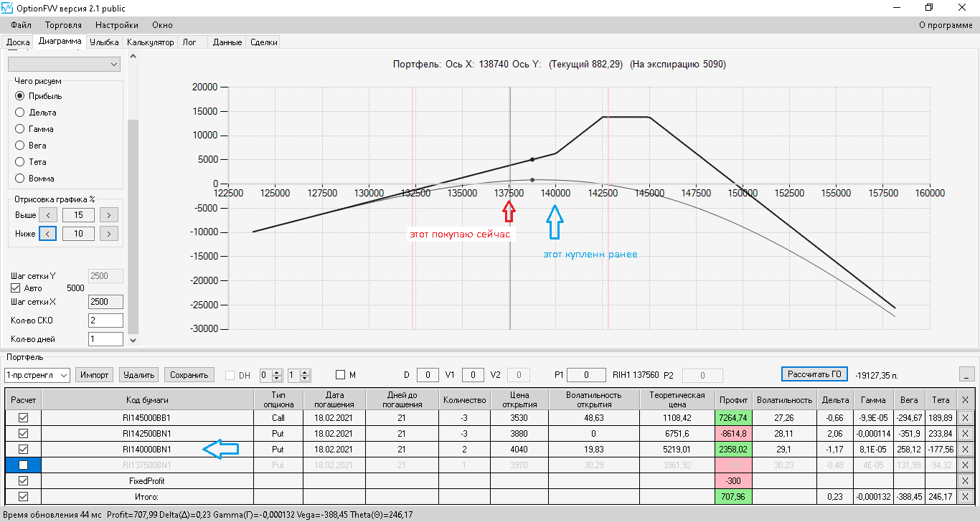The height and width of the screenshot is (522, 980).
Task: Click the Шаг сетки X input field
Action: tap(105, 302)
